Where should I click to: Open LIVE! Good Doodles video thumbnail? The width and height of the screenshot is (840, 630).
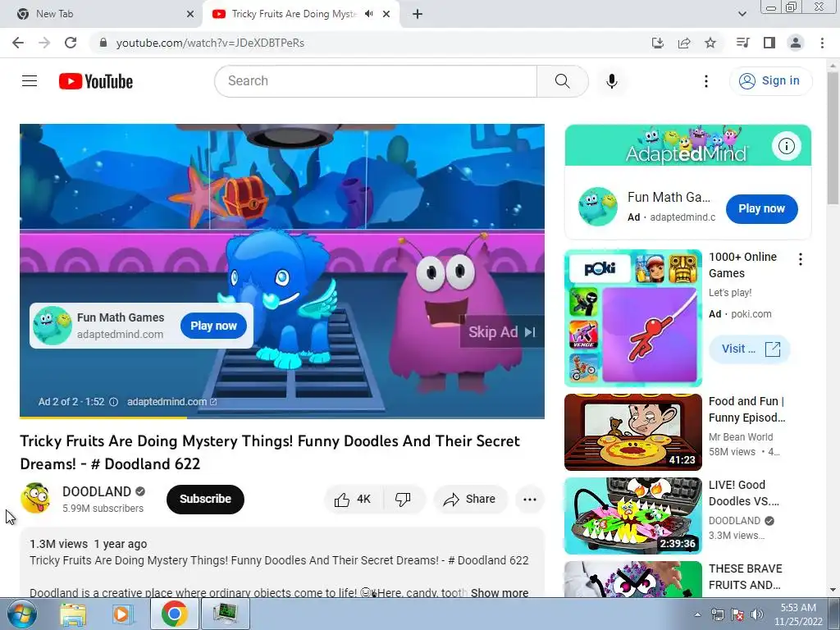632,516
